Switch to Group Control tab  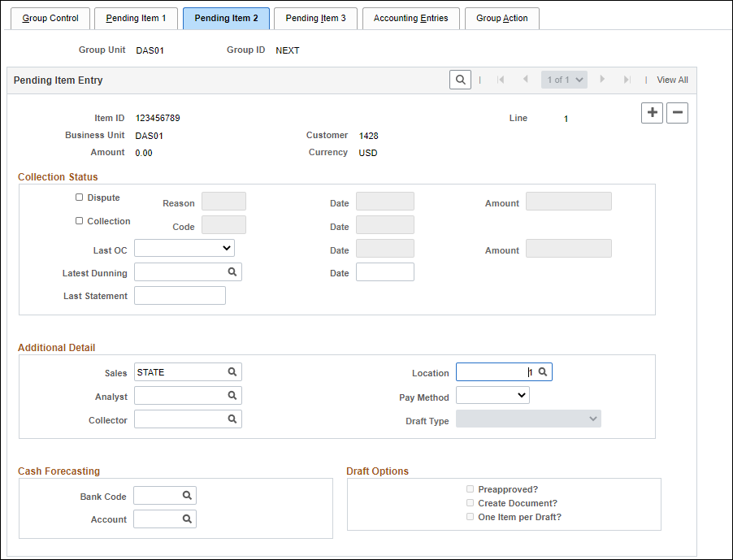(50, 18)
